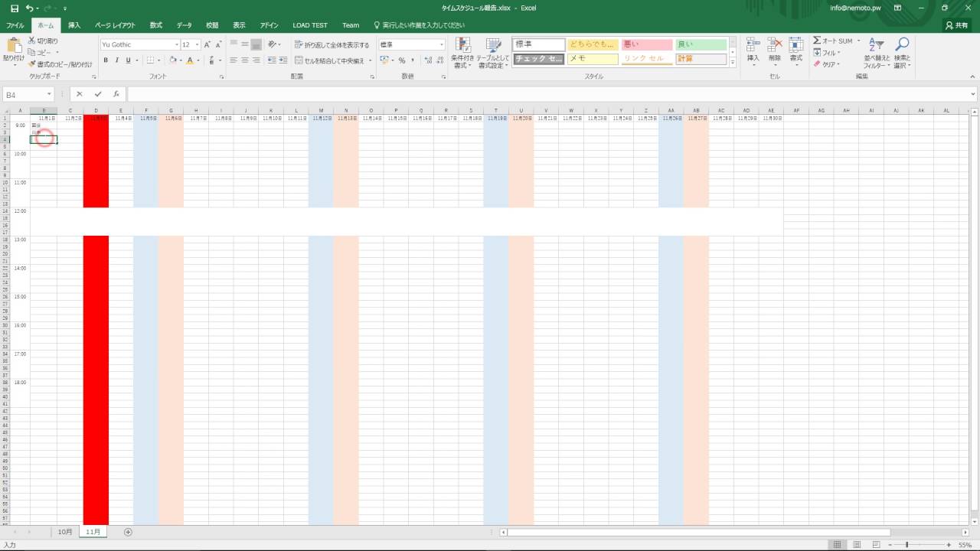Click the Cut (切り取り) scissors button
Image resolution: width=980 pixels, height=551 pixels.
click(x=43, y=41)
